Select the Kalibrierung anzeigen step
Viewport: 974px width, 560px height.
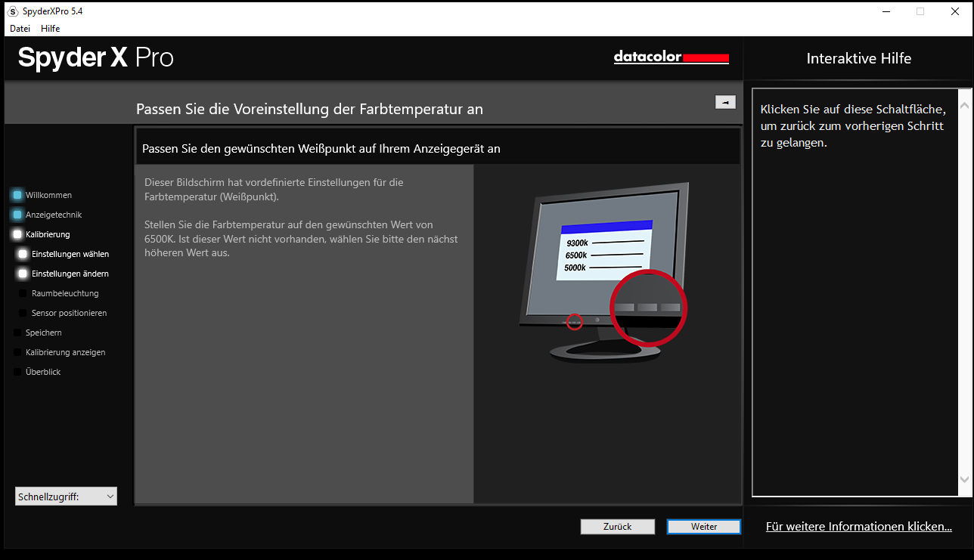pos(60,352)
